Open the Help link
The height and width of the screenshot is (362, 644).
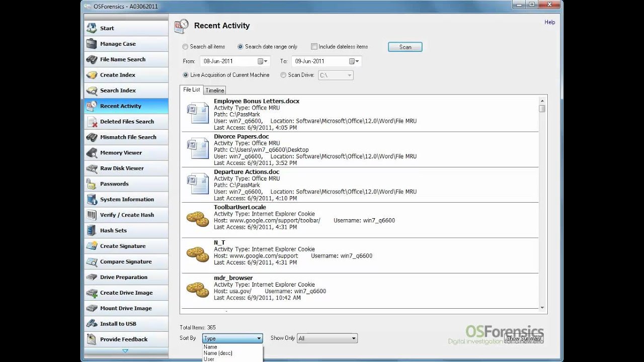[550, 22]
